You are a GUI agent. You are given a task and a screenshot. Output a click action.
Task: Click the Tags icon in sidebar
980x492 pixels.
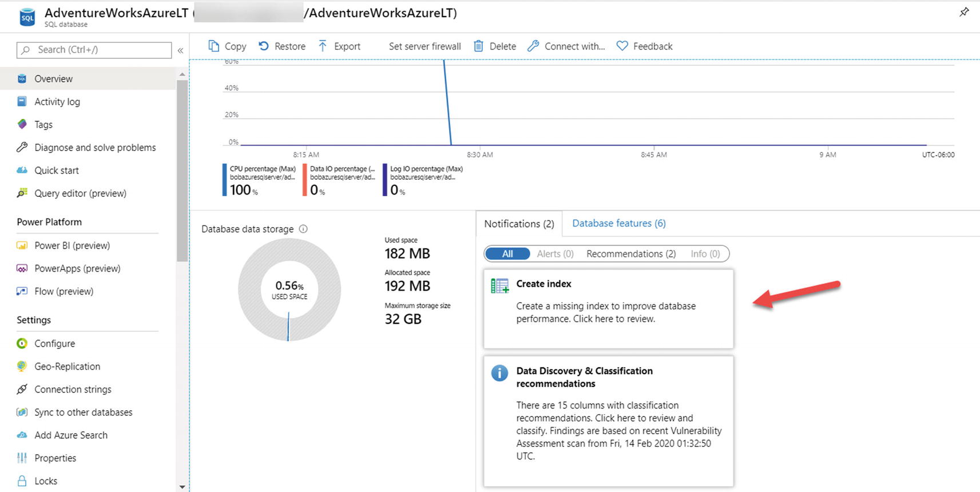[22, 124]
